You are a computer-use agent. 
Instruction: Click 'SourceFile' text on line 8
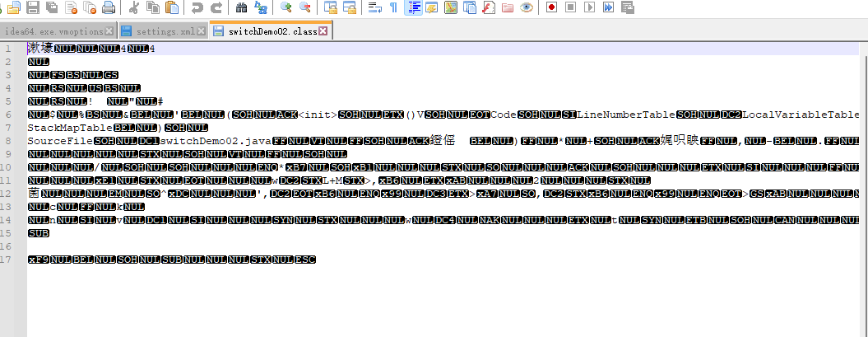(60, 142)
